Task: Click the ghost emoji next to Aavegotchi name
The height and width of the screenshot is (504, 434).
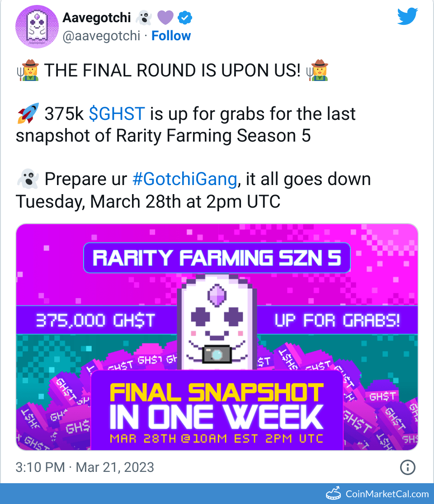Action: point(143,18)
